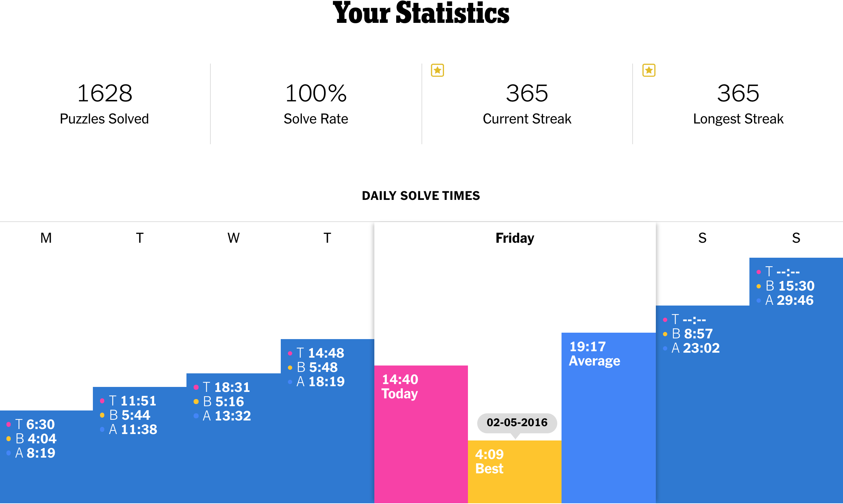
Task: Click the yellow dot beside Sunday's 15:30 best
Action: point(759,286)
